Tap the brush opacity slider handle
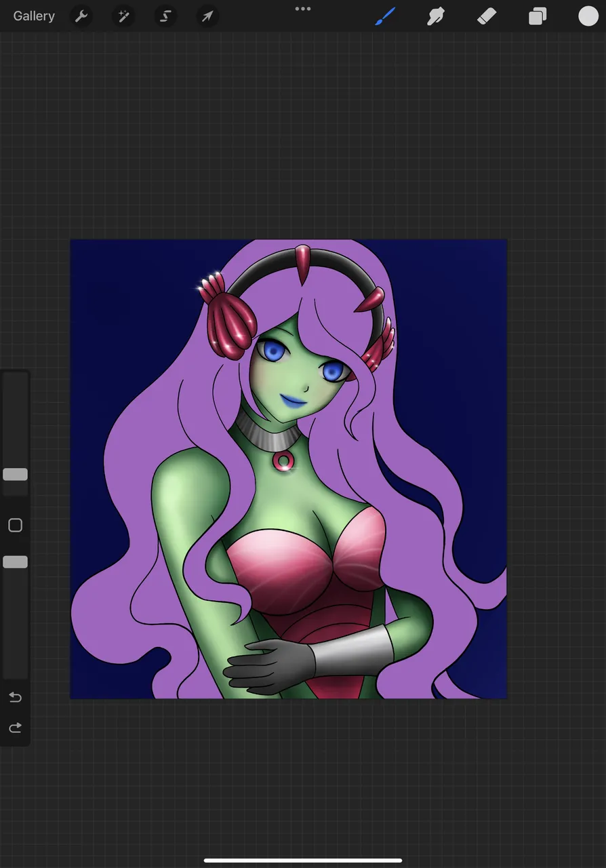The image size is (606, 868). click(15, 562)
